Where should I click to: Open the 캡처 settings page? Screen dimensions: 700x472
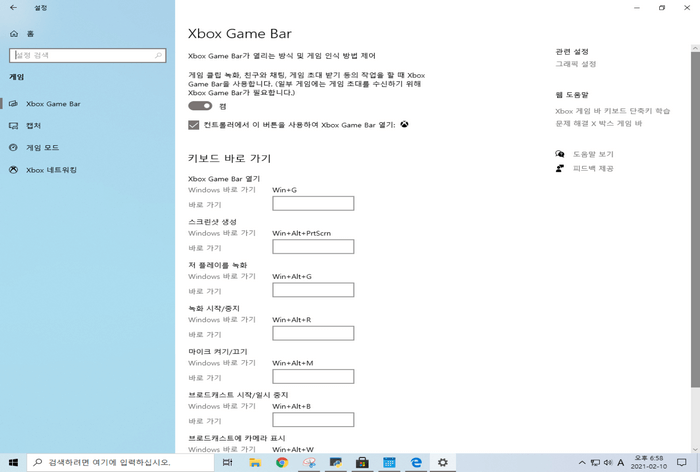88,125
